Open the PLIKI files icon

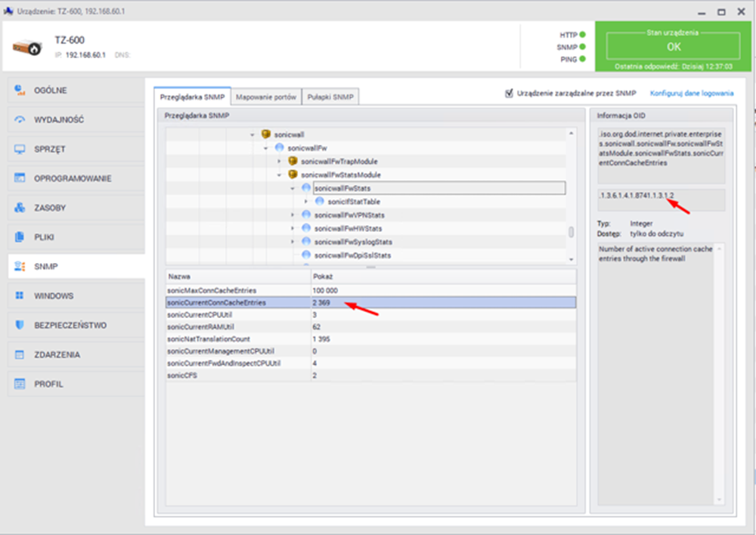(20, 237)
